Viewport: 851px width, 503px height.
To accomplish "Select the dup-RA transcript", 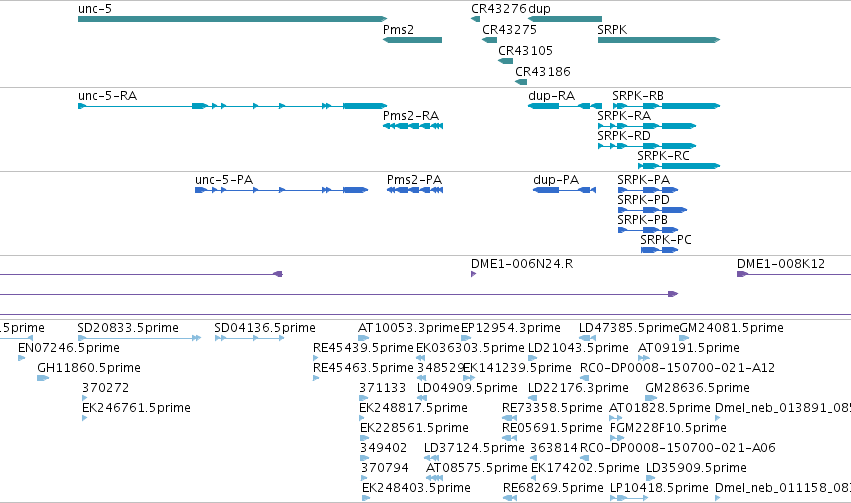I will (x=564, y=106).
